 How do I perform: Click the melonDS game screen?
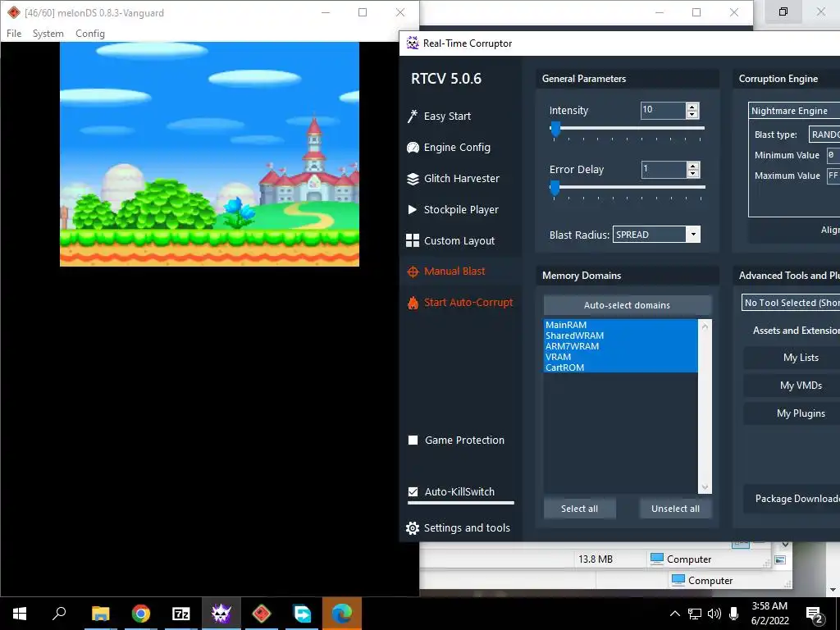(209, 154)
